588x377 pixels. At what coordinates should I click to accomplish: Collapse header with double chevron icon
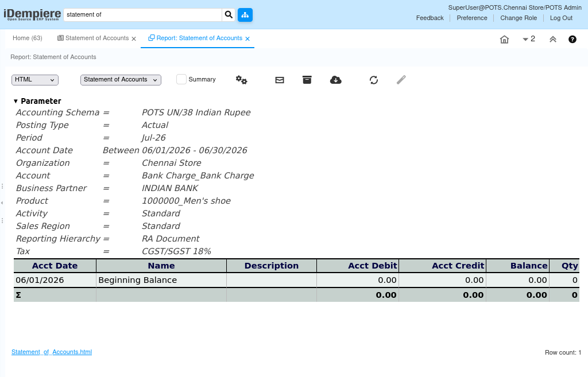coord(553,40)
